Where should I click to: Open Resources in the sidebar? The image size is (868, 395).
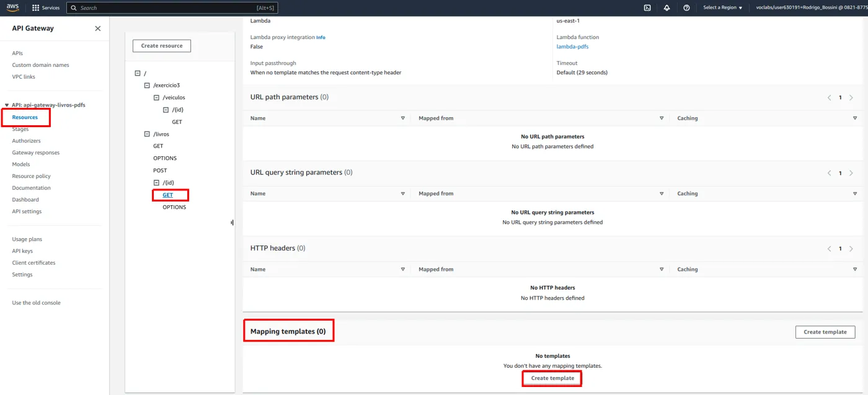pos(25,117)
